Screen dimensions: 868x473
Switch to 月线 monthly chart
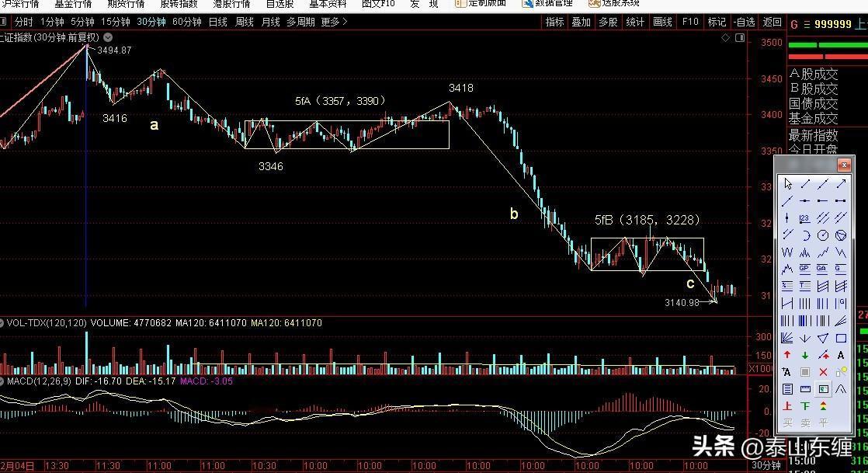tap(270, 22)
